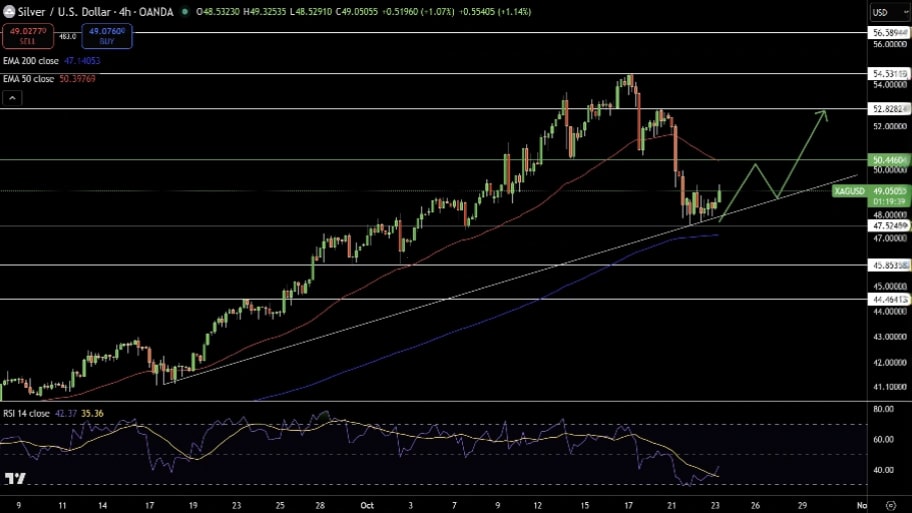Click the TradingView logo in bottom left

(x=14, y=479)
